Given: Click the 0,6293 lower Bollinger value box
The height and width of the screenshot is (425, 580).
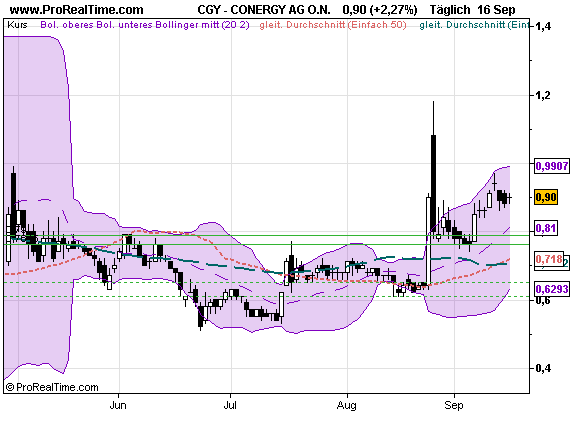Looking at the screenshot, I should coord(552,289).
